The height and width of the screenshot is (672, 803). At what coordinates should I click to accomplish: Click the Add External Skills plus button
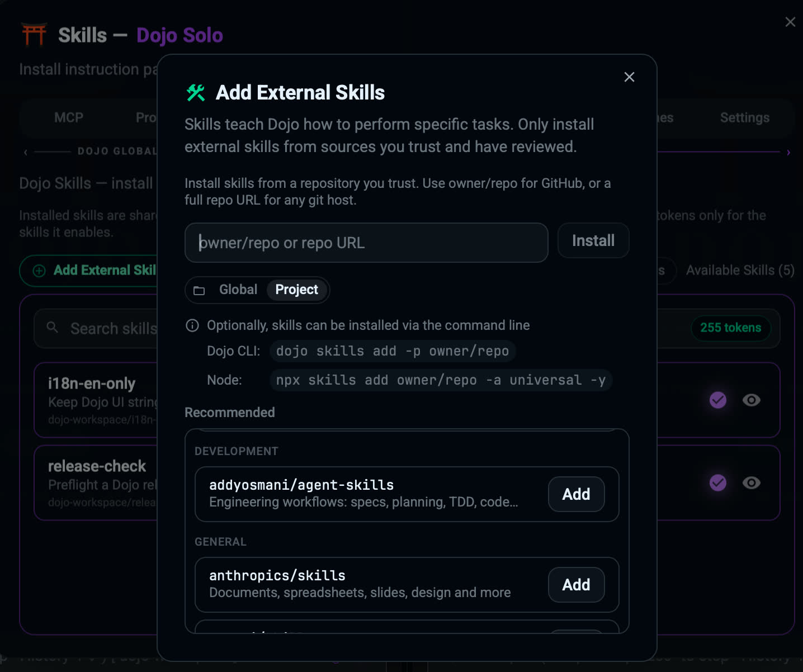point(89,271)
